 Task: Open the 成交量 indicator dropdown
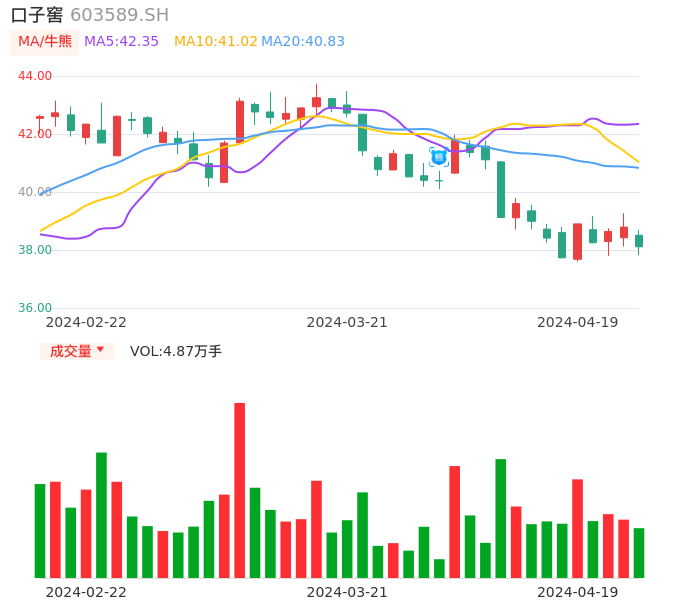point(71,351)
